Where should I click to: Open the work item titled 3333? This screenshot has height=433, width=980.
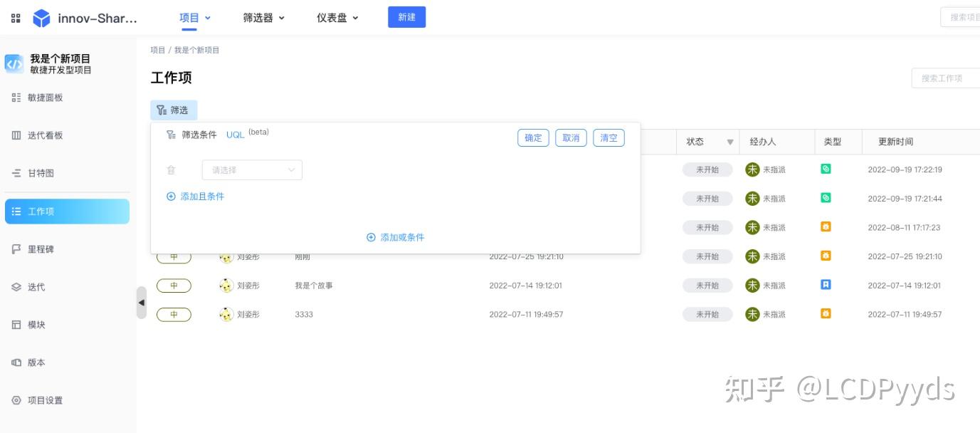[x=304, y=315]
